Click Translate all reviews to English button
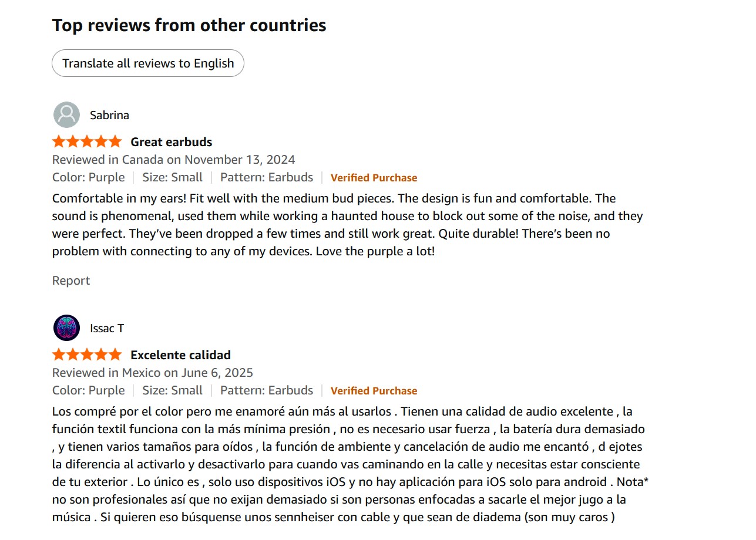 (x=148, y=63)
